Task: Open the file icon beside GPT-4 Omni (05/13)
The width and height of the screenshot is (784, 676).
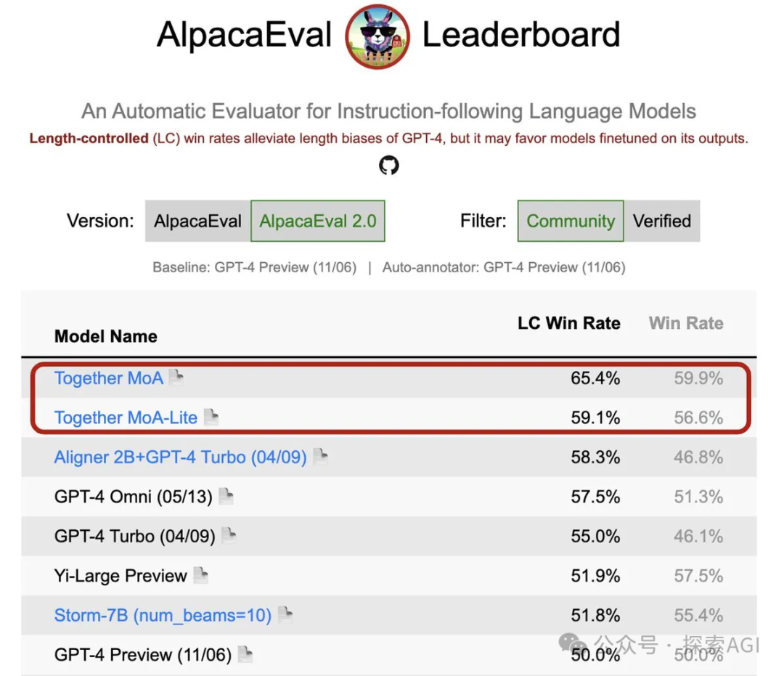Action: (x=226, y=496)
